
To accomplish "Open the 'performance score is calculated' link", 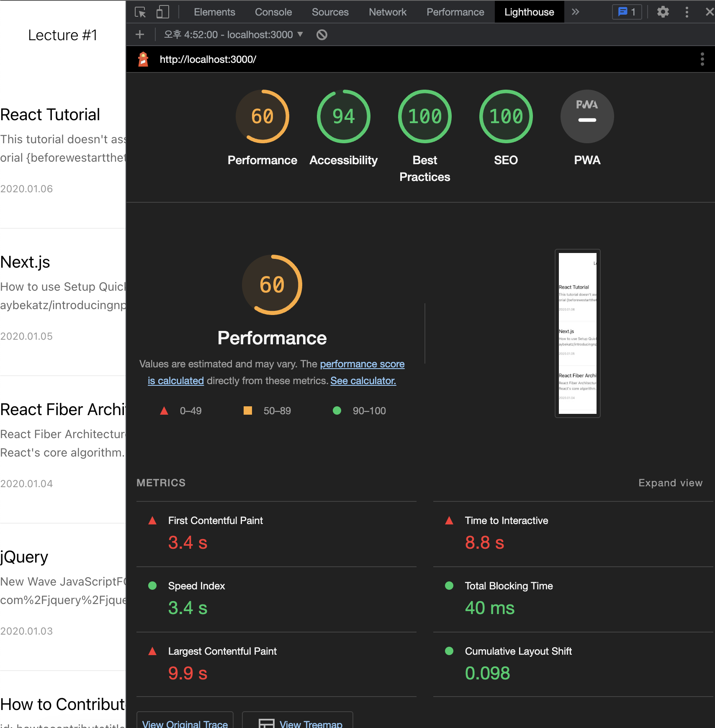I will point(362,364).
